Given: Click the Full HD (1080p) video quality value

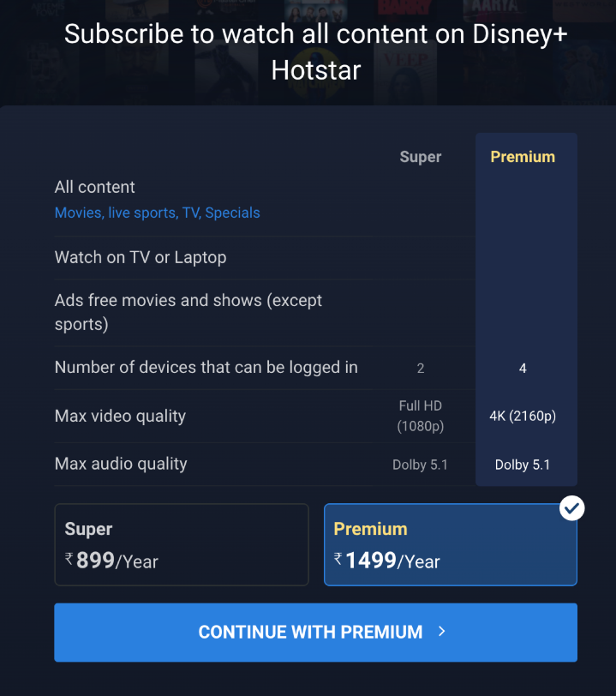Looking at the screenshot, I should (x=421, y=416).
